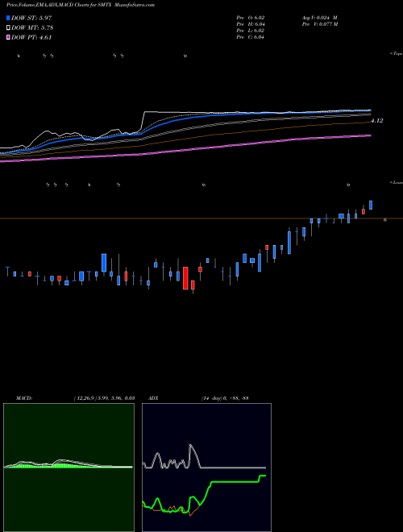
Task: Select the 'DOW MT: 5.78' legend text
Action: click(32, 28)
